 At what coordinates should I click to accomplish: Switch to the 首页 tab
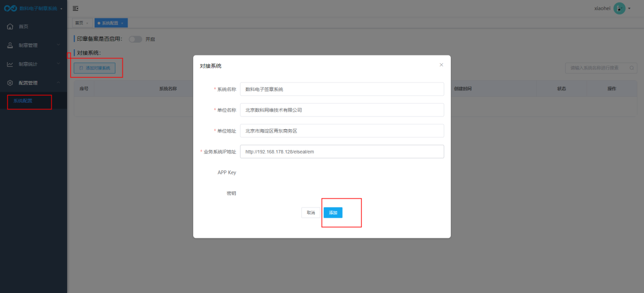[79, 23]
